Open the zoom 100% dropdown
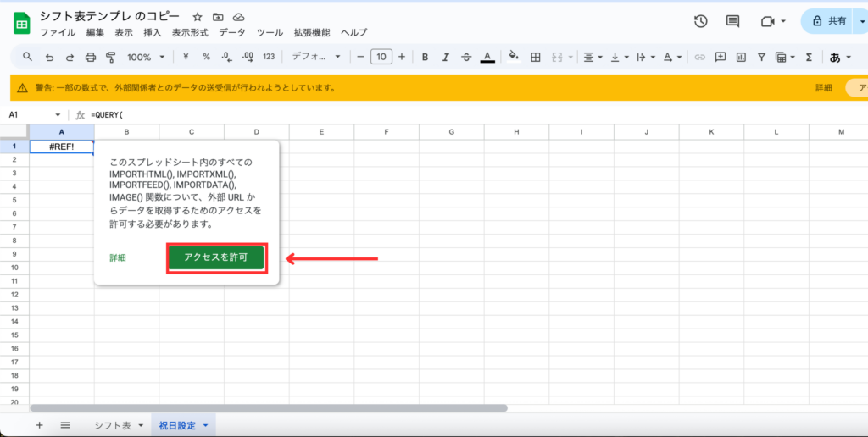 [146, 57]
